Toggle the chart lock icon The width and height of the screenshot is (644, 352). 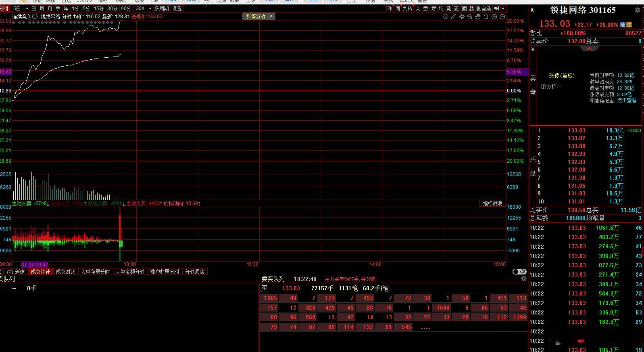tap(486, 17)
